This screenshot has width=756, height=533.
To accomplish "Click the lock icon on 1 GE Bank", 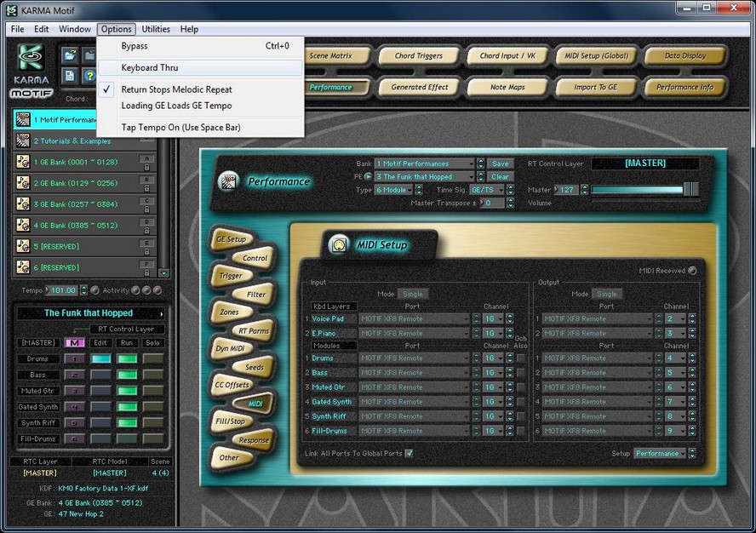I will 147,165.
